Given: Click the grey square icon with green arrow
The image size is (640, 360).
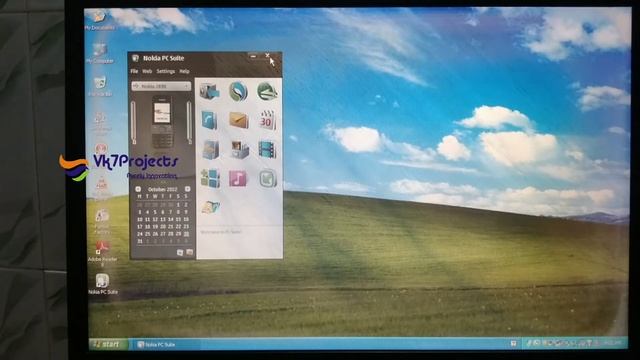Looking at the screenshot, I should [268, 178].
